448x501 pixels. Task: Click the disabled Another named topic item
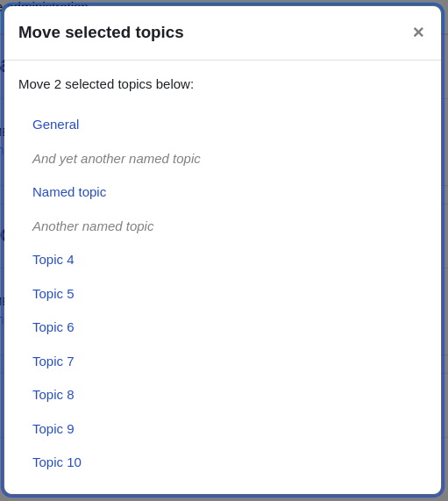[x=93, y=226]
